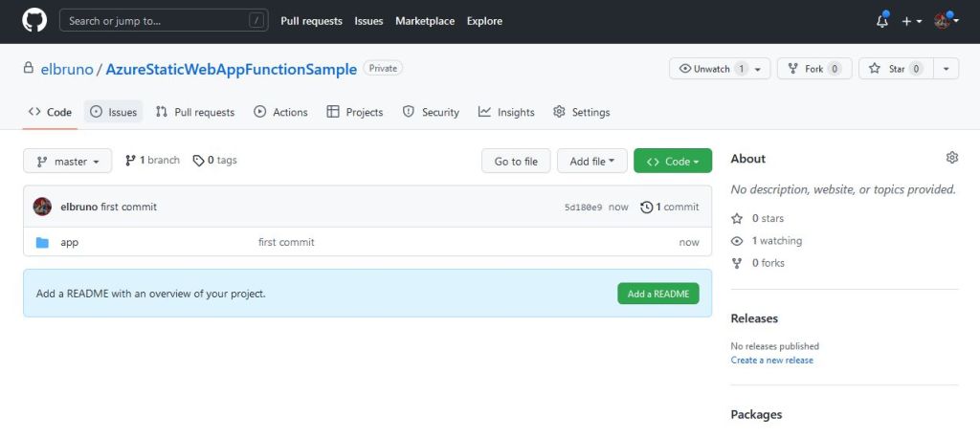Click the search or jump to field
980x437 pixels.
(164, 21)
